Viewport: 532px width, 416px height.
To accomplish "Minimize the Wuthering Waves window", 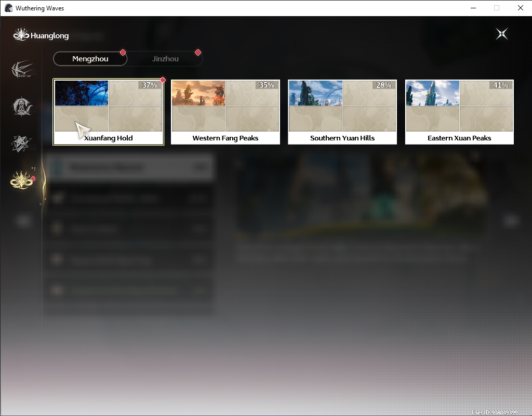I will click(473, 8).
